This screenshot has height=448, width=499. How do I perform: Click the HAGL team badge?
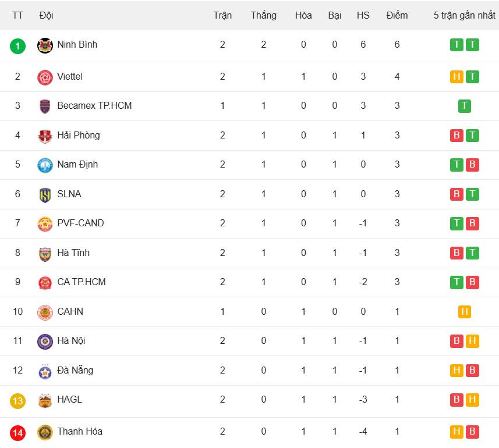pos(45,400)
